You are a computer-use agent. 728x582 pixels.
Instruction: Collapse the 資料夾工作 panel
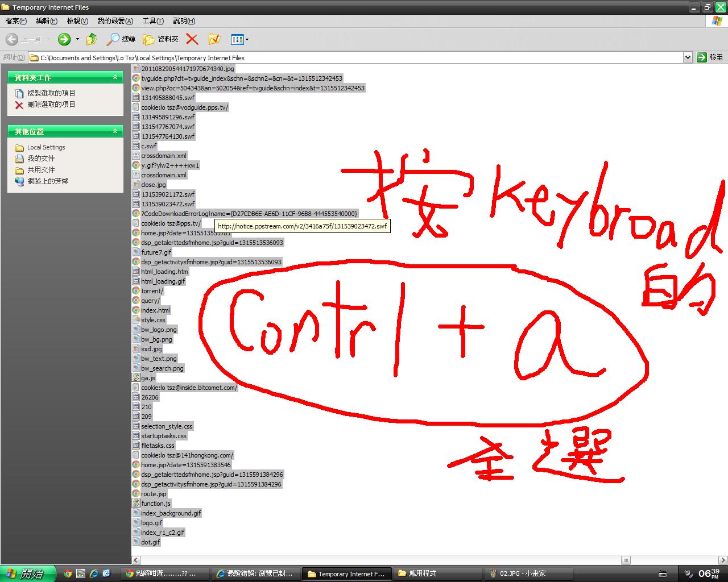click(115, 77)
